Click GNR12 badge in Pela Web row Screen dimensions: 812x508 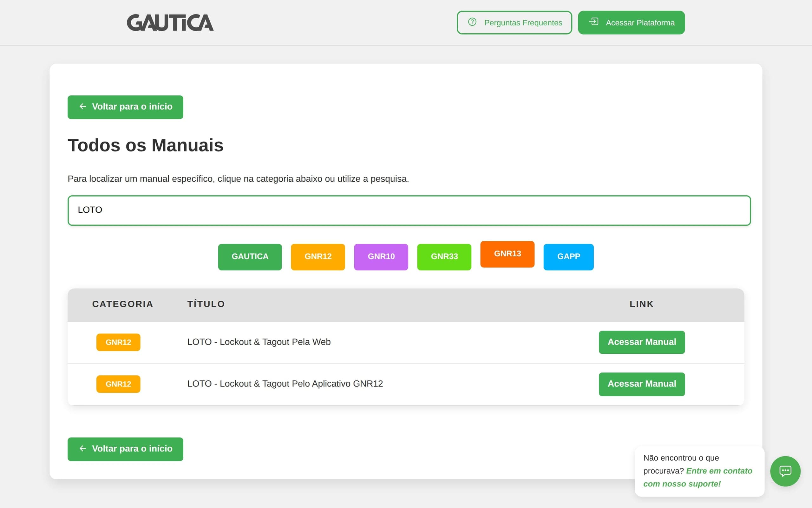[x=118, y=342]
